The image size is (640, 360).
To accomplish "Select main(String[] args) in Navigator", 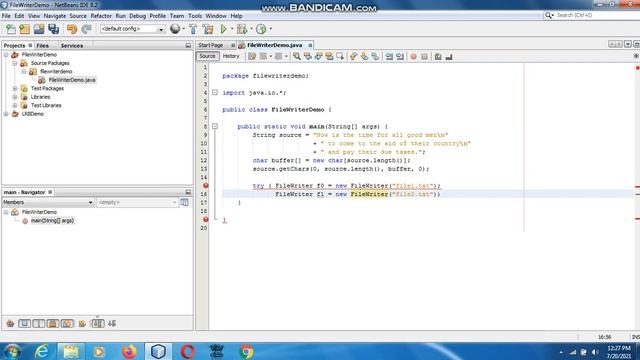I will pos(52,221).
